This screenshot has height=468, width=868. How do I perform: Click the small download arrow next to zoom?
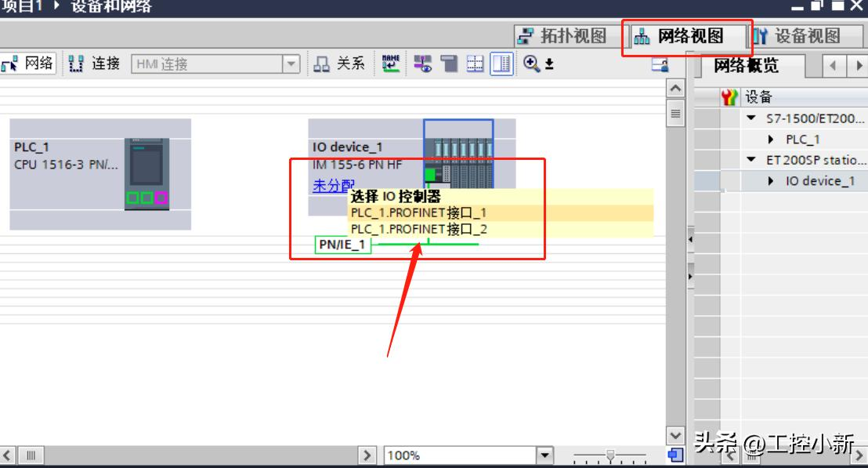549,64
